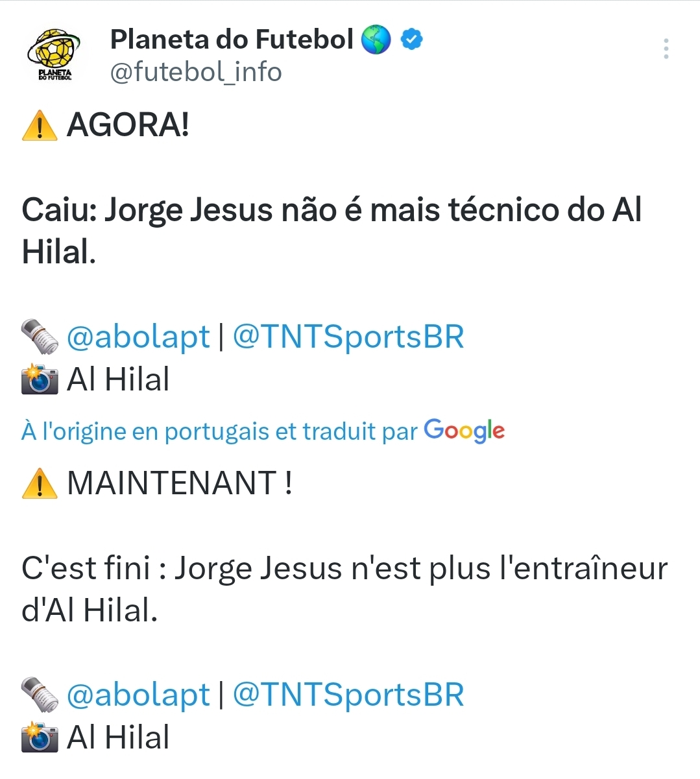
Task: Tap the camera emoji beside the first Al Hilal
Action: (x=40, y=379)
